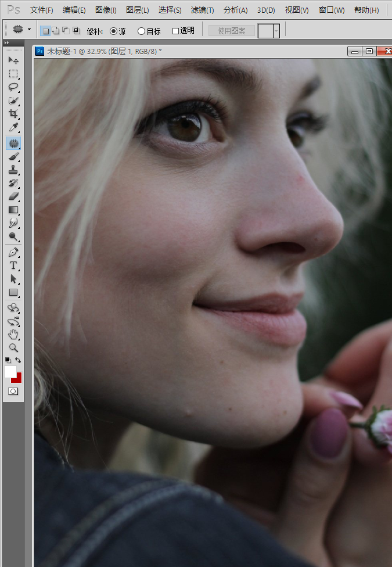
Task: Open the pattern picker dropdown arrow
Action: 276,31
